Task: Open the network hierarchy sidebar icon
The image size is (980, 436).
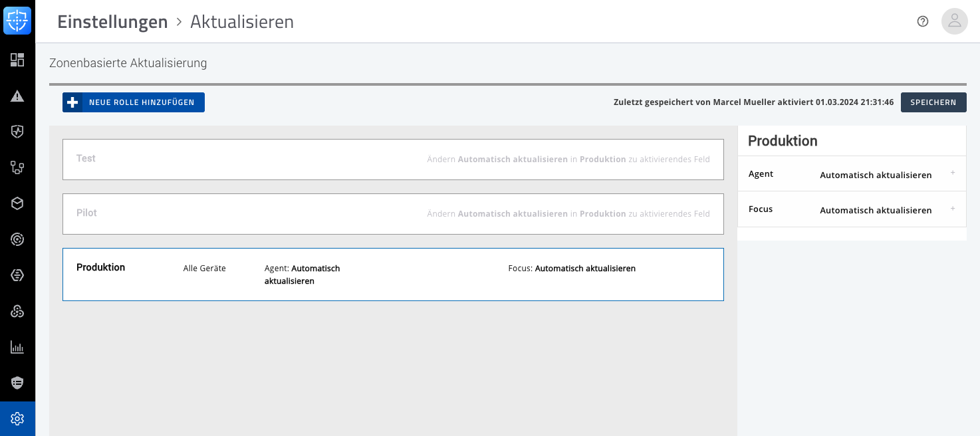Action: (x=17, y=167)
